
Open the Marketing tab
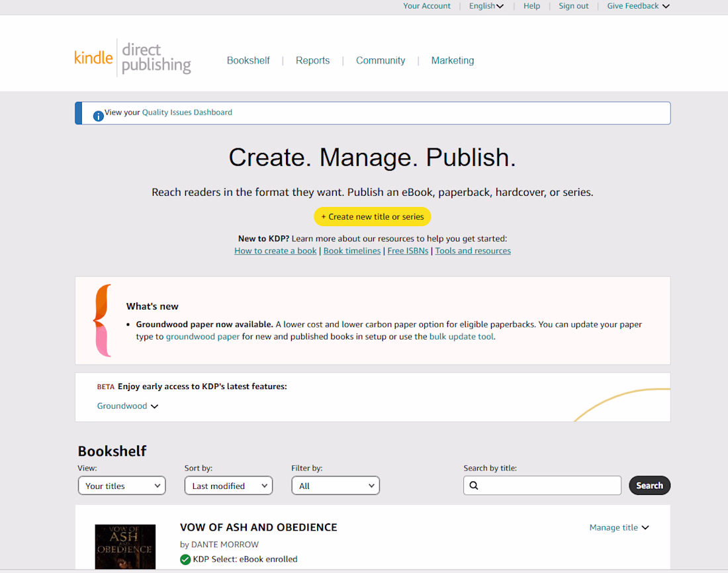[x=453, y=60]
